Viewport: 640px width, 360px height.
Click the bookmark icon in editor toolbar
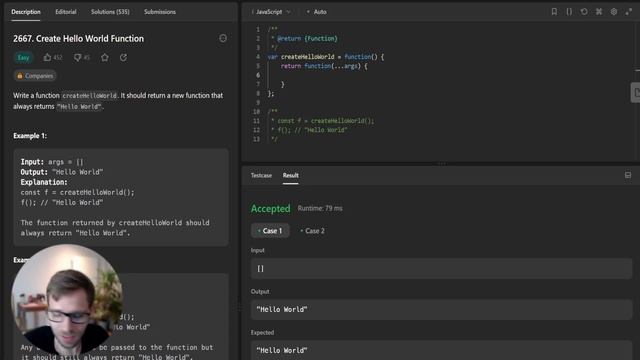pyautogui.click(x=554, y=12)
